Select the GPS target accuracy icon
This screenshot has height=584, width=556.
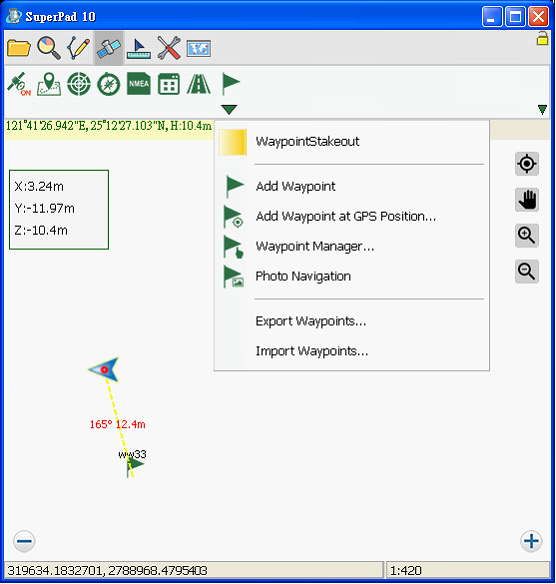coord(79,84)
